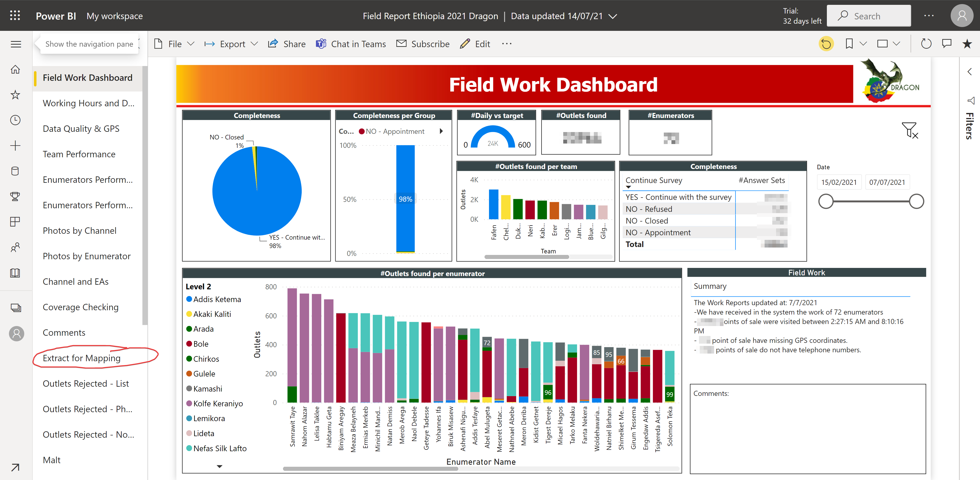Expand the report title dropdown chevron
Image resolution: width=980 pixels, height=480 pixels.
pos(612,16)
